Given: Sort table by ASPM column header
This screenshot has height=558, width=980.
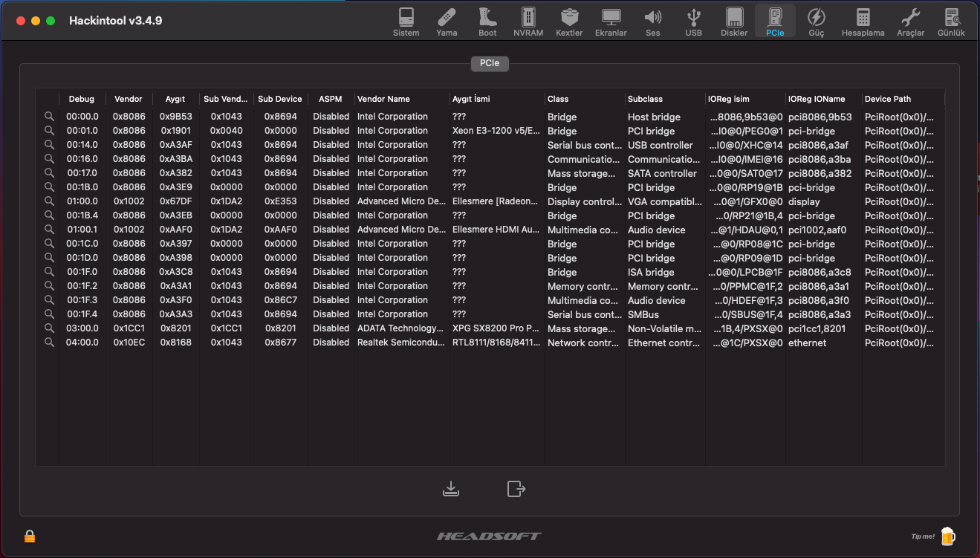Looking at the screenshot, I should coord(330,99).
